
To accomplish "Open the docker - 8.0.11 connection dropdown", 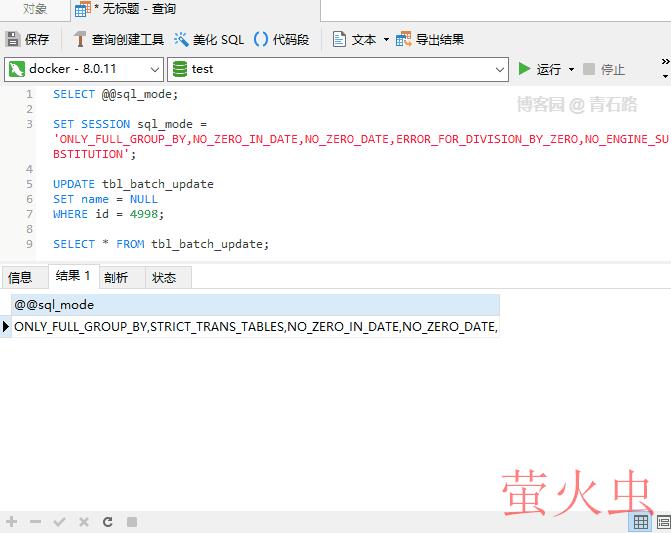I will (x=84, y=69).
